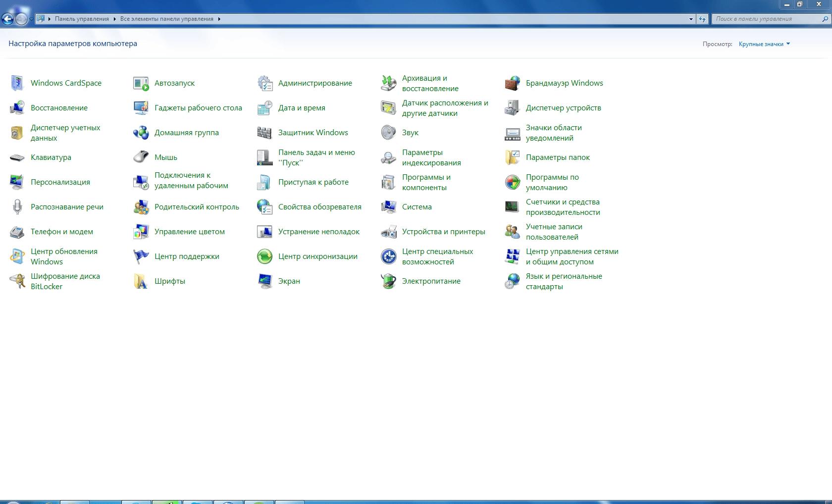The height and width of the screenshot is (504, 832).
Task: Open the Гаджеты рабочего стола icon
Action: click(141, 108)
